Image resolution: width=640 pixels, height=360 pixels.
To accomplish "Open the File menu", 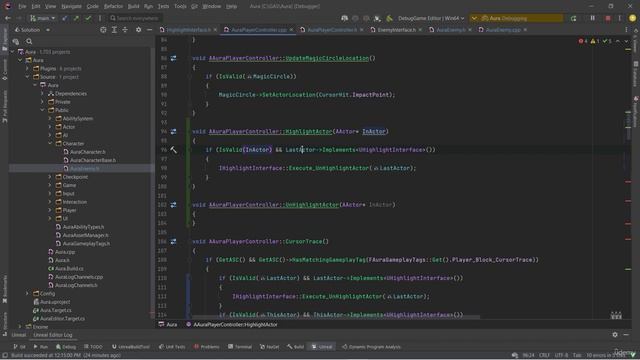I will [22, 7].
